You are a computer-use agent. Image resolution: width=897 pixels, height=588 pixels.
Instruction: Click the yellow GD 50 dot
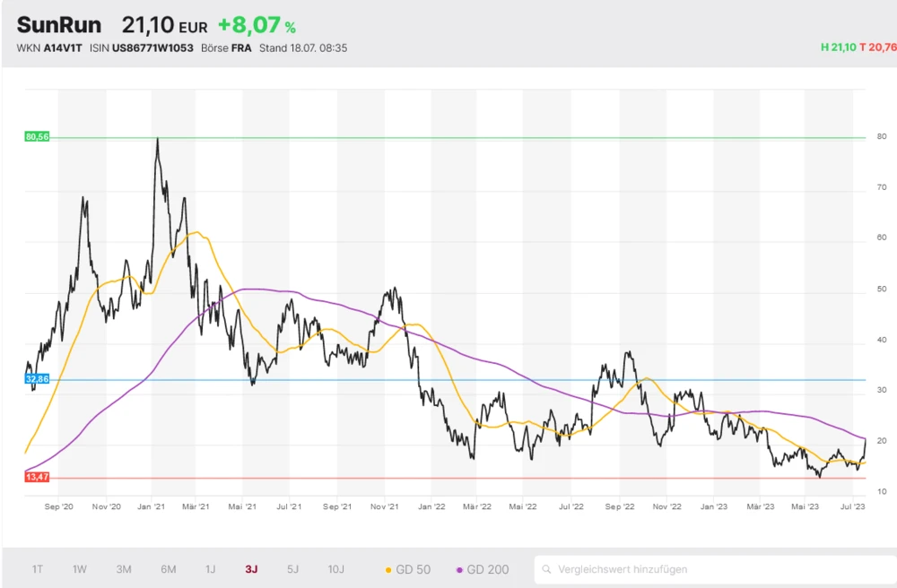coord(388,570)
